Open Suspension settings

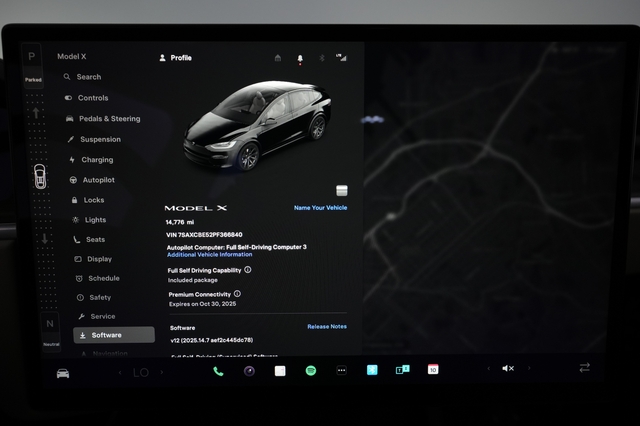click(x=94, y=139)
